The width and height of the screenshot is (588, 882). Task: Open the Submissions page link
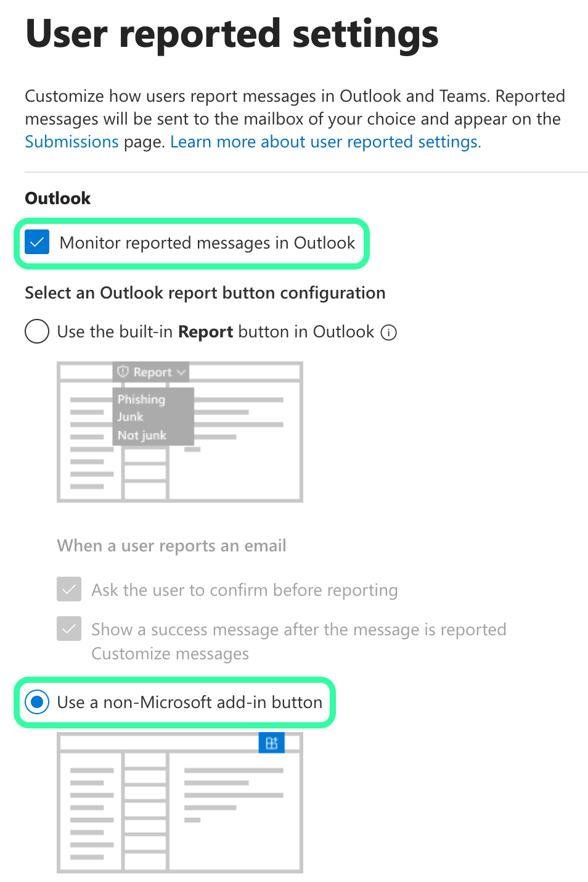point(71,142)
